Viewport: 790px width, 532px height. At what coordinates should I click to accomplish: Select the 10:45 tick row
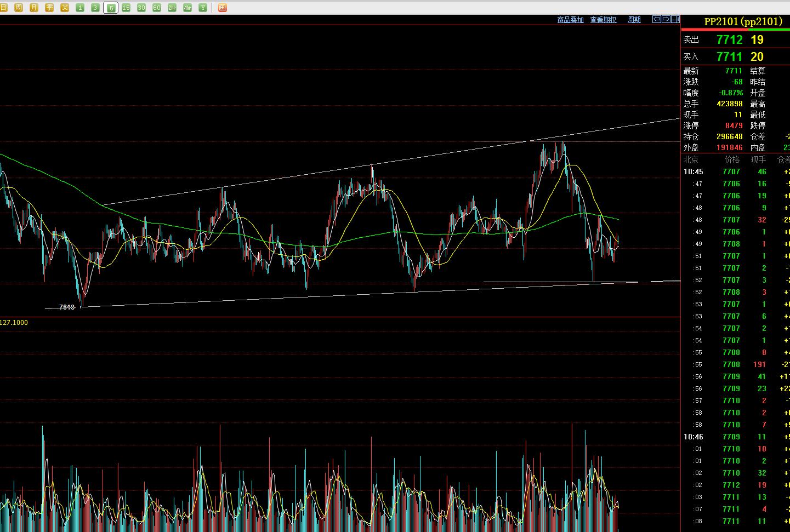[x=735, y=171]
